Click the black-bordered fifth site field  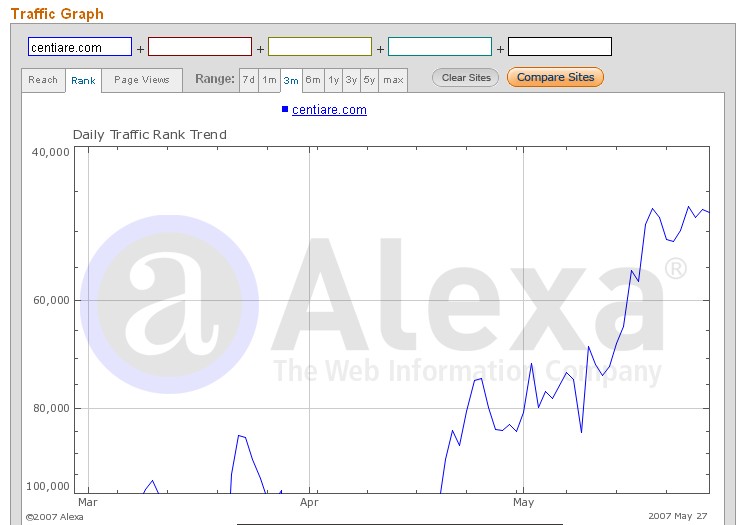tap(560, 47)
